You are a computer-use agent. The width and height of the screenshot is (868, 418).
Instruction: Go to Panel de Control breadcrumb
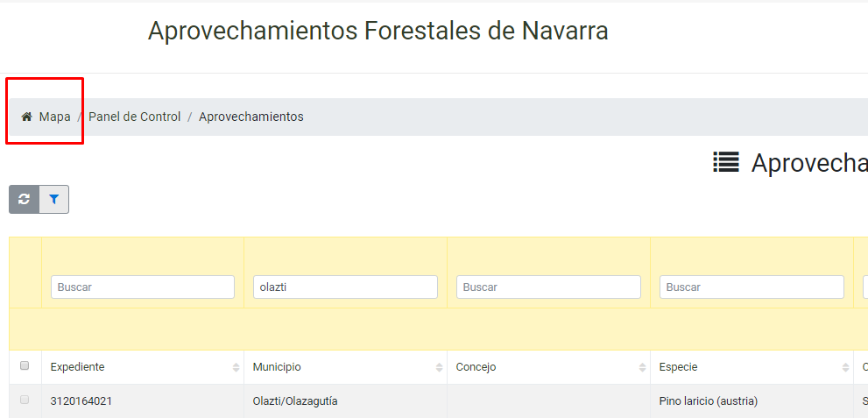pyautogui.click(x=135, y=117)
